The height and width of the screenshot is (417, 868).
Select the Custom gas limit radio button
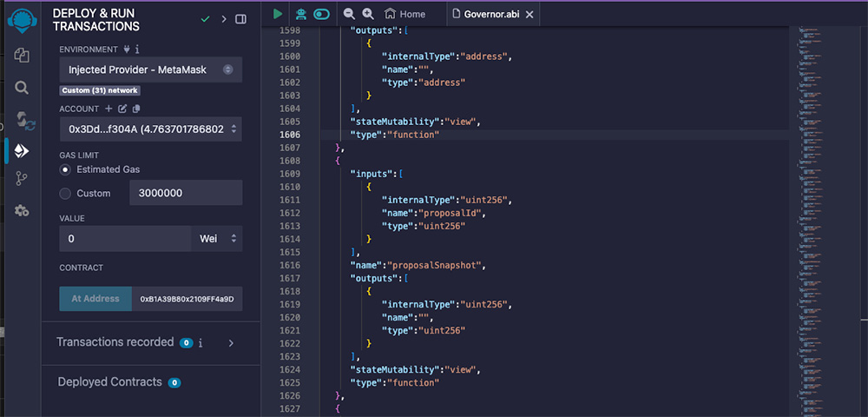(65, 193)
